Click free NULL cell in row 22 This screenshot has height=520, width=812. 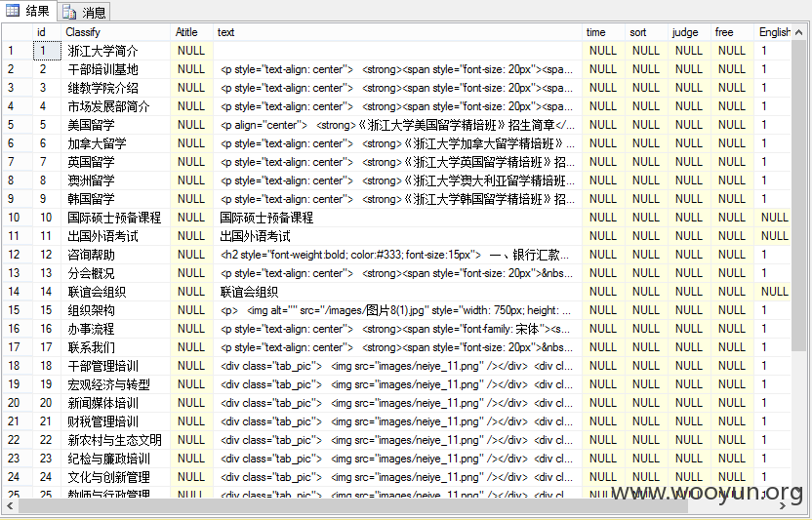pyautogui.click(x=732, y=440)
